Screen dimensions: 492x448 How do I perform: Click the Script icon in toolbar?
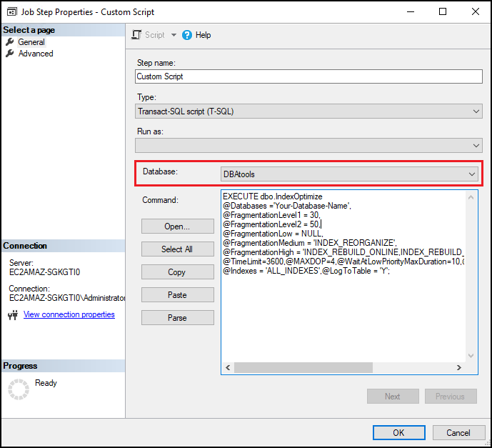138,35
